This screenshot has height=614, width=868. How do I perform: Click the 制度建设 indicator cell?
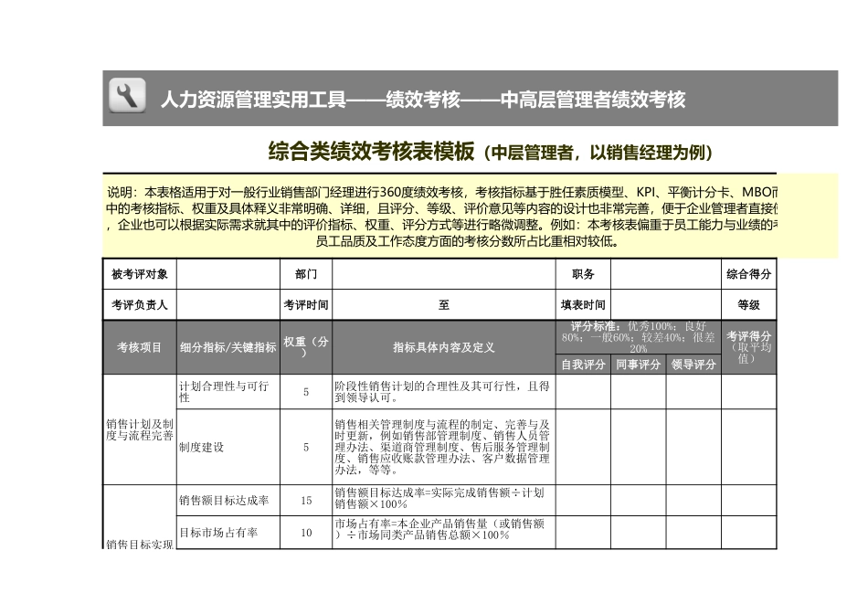point(228,447)
